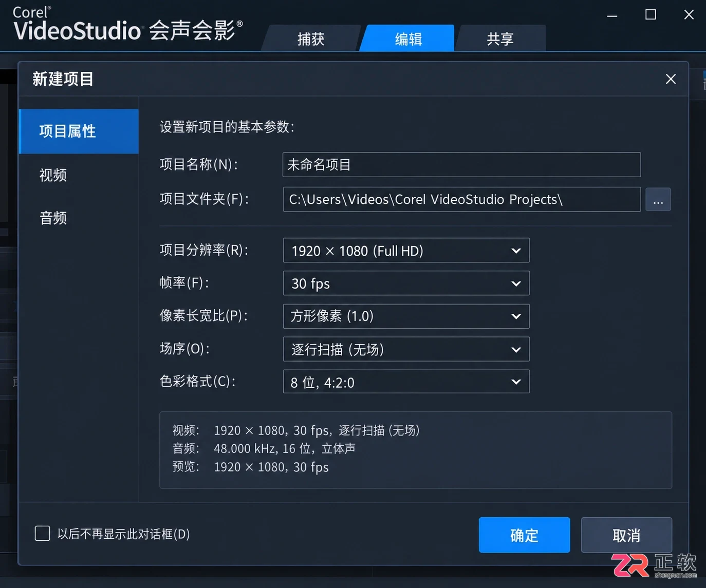
Task: Open the 色彩格式 dropdown
Action: coord(406,382)
